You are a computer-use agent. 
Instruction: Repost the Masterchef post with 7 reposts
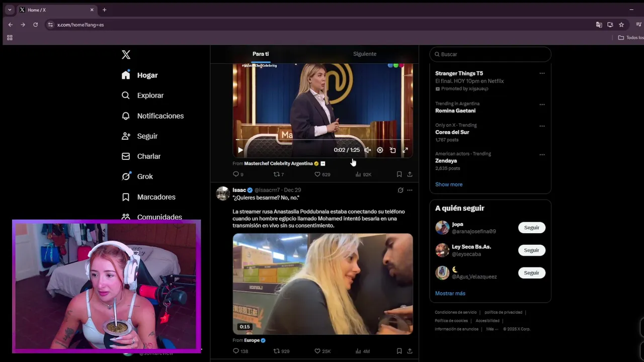coord(279,174)
